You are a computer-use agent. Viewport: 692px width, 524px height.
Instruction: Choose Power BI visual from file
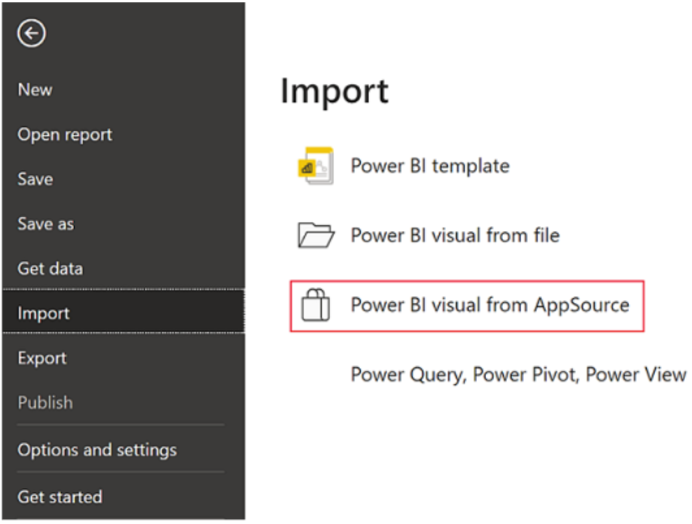[x=455, y=235]
